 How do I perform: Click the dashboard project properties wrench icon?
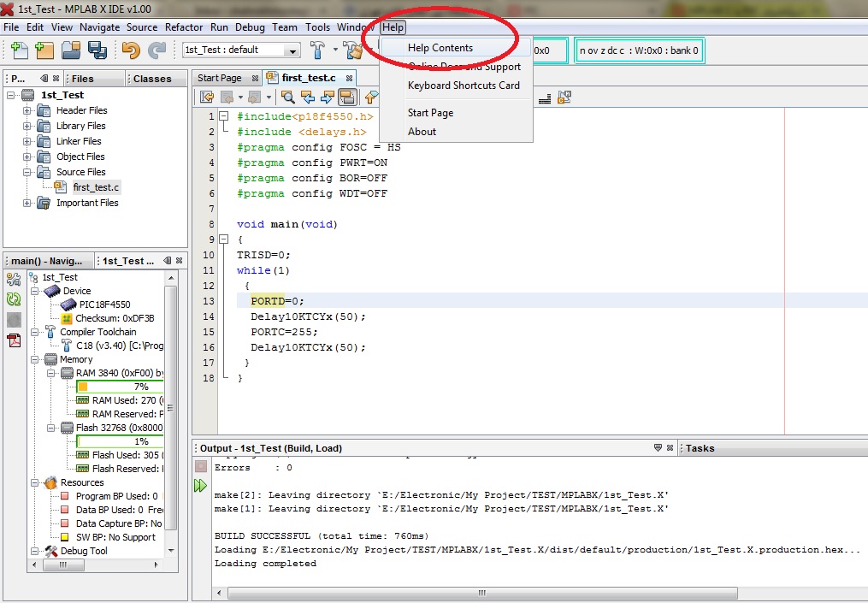point(14,279)
